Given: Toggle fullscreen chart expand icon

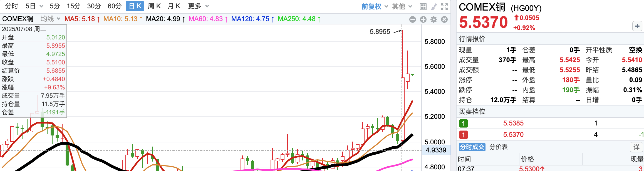Looking at the screenshot, I should point(444,7).
